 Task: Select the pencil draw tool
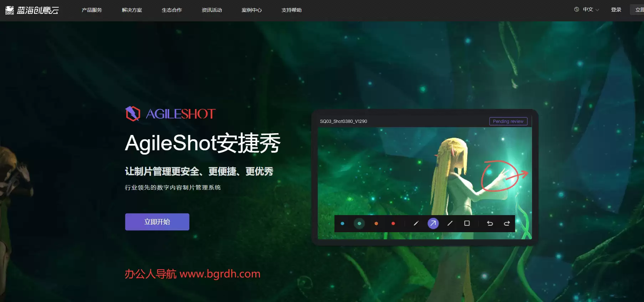pos(416,224)
